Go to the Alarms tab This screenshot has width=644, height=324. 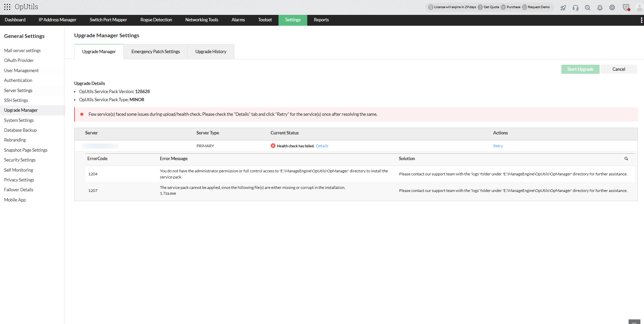[x=238, y=20]
